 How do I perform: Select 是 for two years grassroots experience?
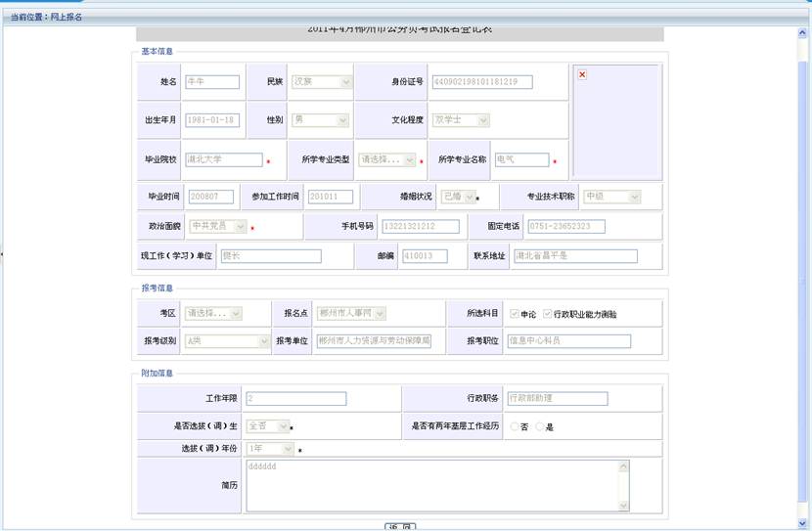540,427
